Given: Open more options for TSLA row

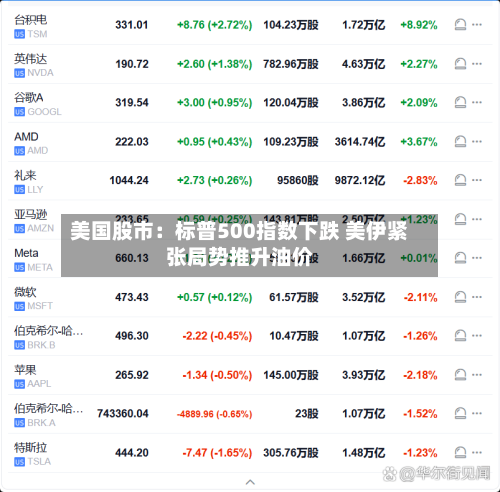Looking at the screenshot, I should point(477,452).
